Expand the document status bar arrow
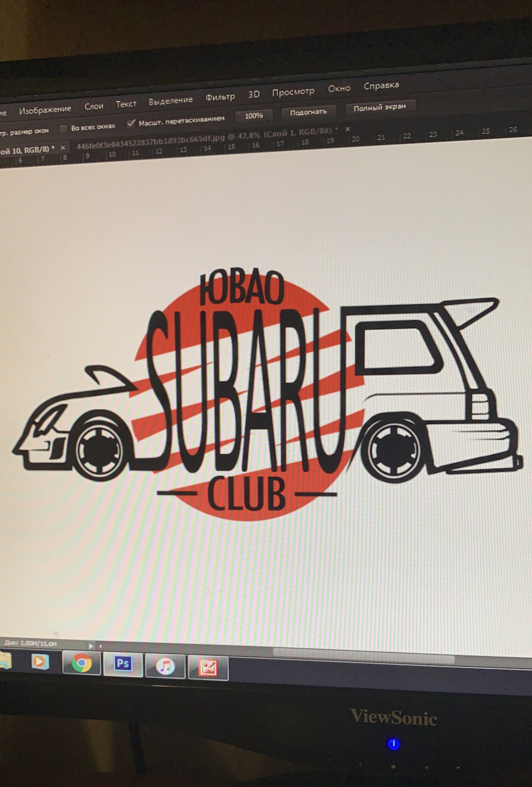 [91, 646]
